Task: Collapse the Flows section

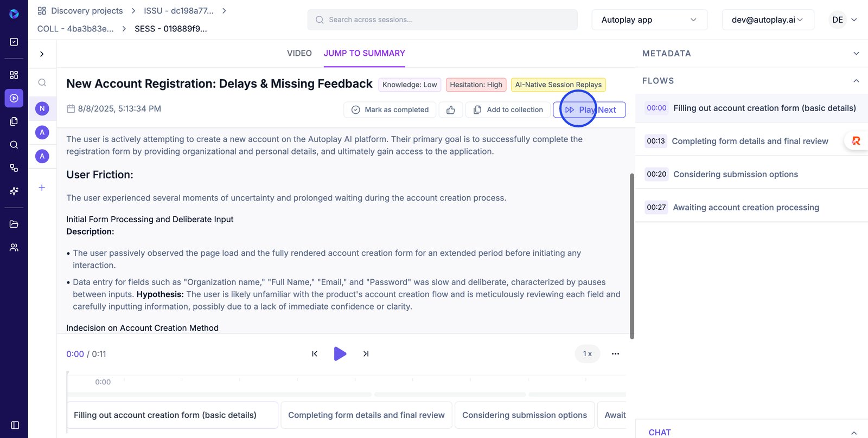Action: pyautogui.click(x=856, y=81)
